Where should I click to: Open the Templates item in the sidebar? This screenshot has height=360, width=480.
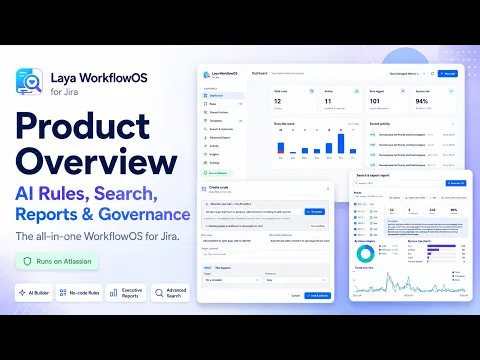(x=223, y=121)
